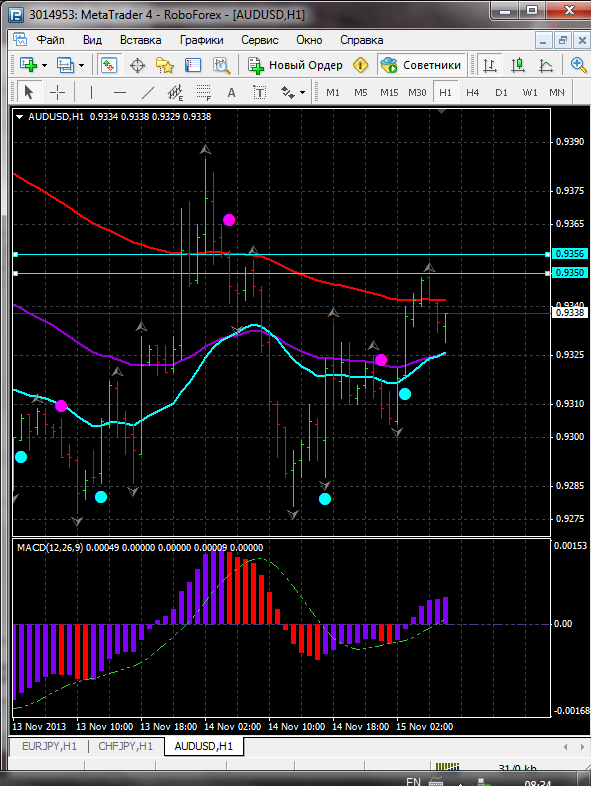Screen dimensions: 600x786
Task: Switch timeframe to M15
Action: coord(389,93)
